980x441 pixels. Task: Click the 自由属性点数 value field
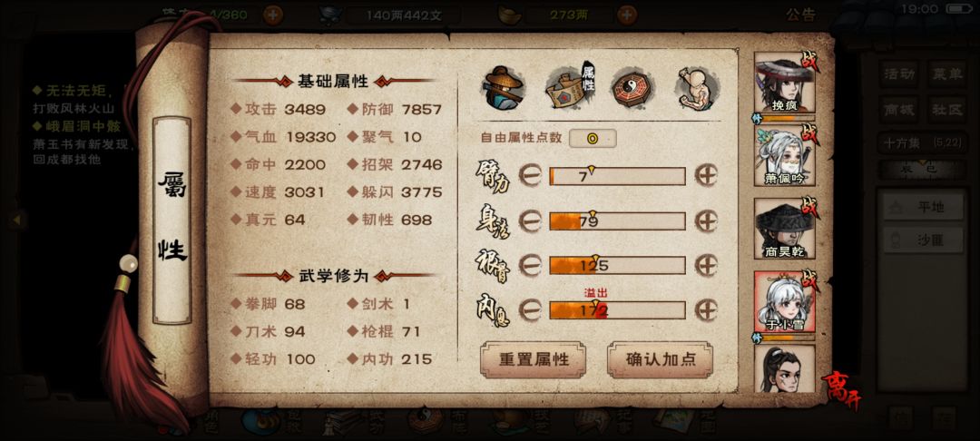pos(593,138)
